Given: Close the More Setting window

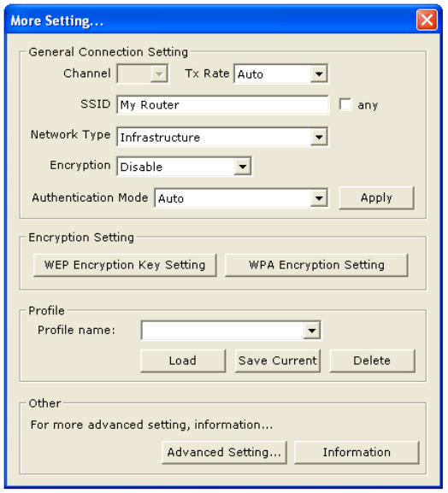Looking at the screenshot, I should (x=427, y=20).
